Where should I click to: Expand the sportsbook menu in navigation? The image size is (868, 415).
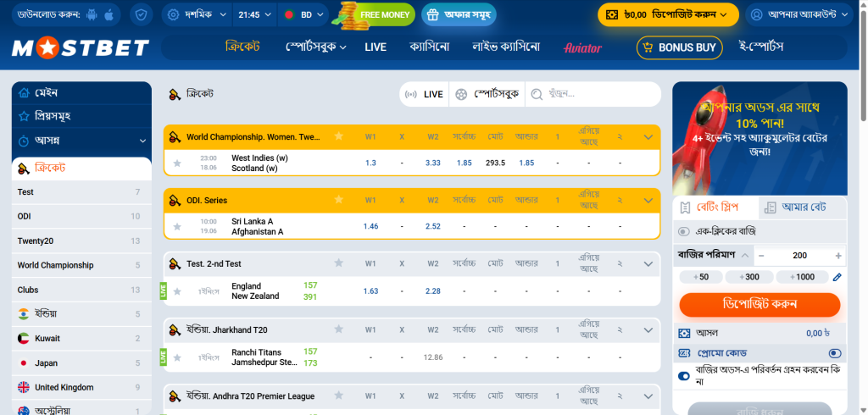point(316,47)
